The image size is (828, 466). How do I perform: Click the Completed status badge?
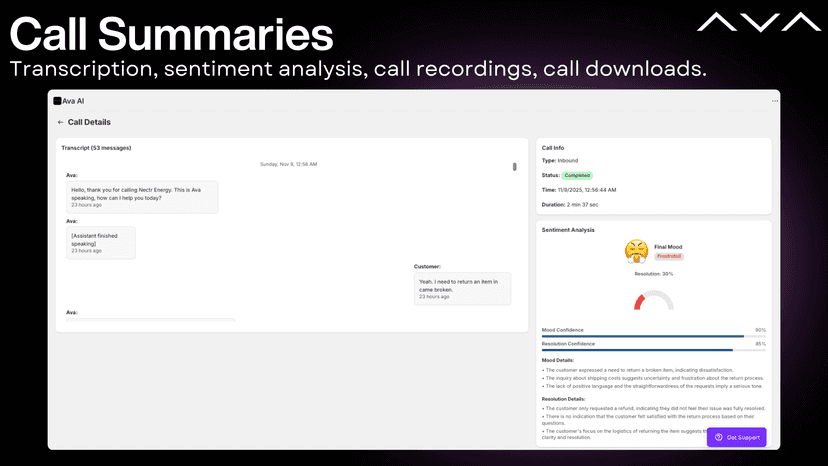577,175
